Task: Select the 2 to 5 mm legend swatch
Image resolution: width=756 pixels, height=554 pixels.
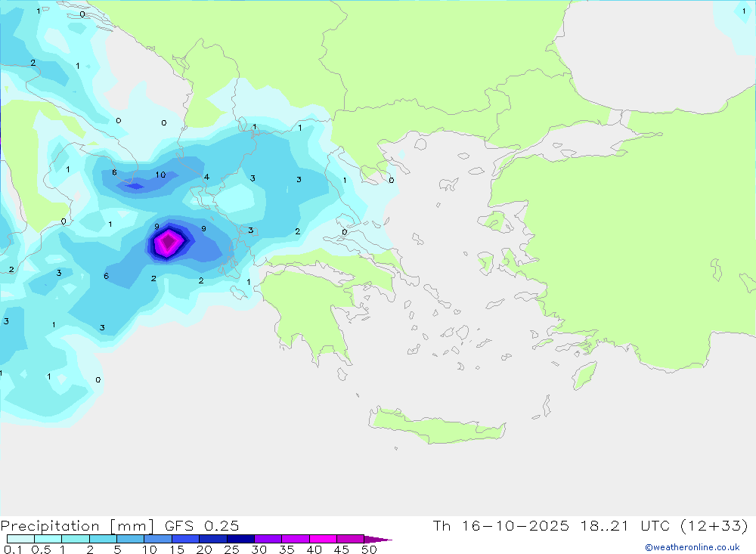Action: coord(103,539)
